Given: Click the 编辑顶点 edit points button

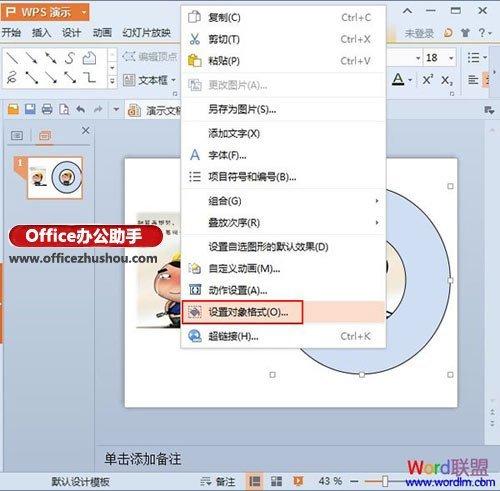Looking at the screenshot, I should [x=150, y=57].
